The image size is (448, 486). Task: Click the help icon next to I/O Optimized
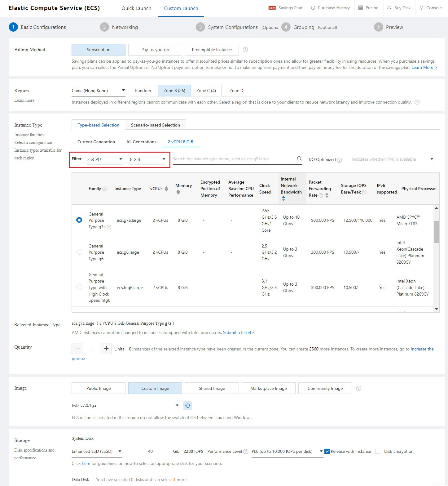point(340,160)
